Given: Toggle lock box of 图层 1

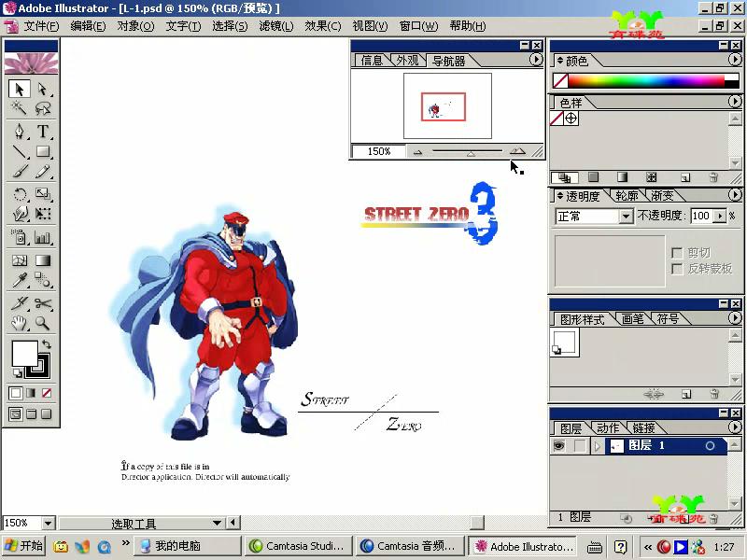Looking at the screenshot, I should click(x=580, y=446).
